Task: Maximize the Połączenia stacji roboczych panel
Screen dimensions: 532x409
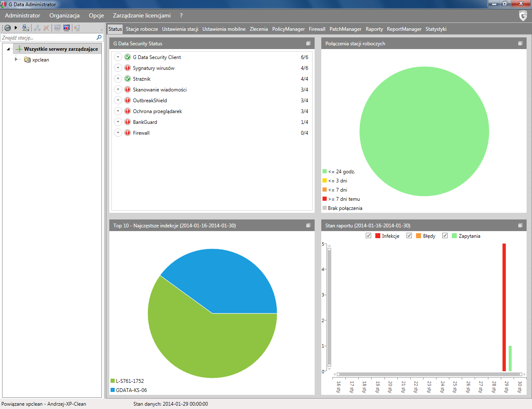Action: (x=520, y=43)
